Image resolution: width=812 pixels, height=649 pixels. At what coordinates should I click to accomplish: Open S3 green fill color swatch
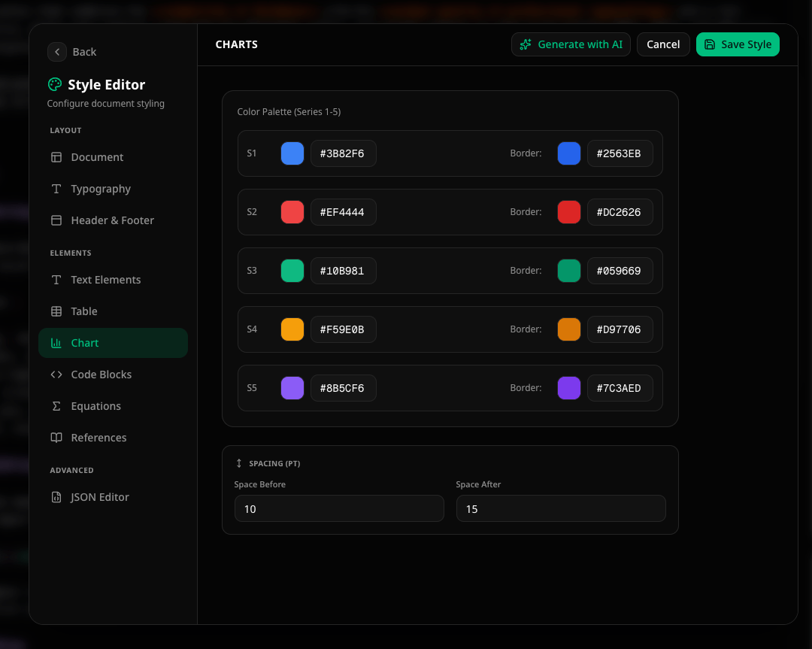coord(292,271)
